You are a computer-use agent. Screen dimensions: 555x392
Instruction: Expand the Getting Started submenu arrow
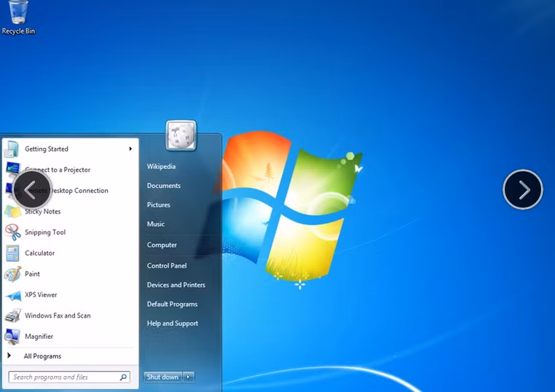click(x=130, y=149)
